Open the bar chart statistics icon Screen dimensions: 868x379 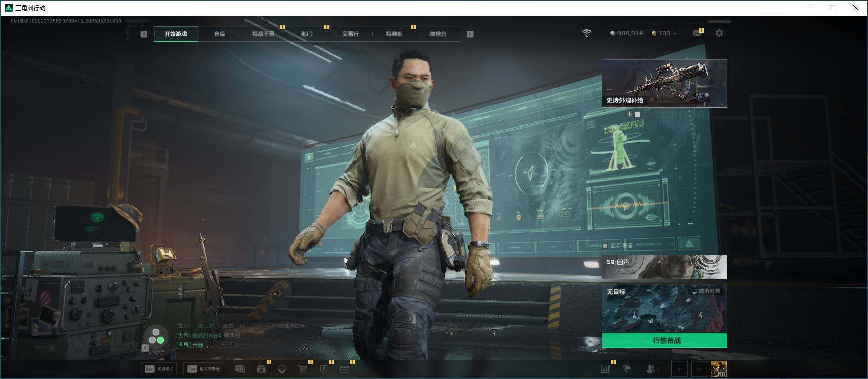[606, 369]
